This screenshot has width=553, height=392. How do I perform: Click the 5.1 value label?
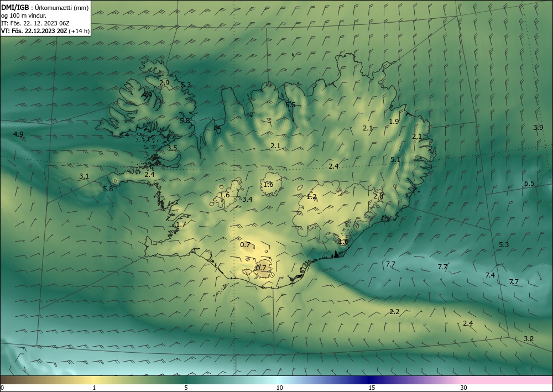click(x=395, y=160)
